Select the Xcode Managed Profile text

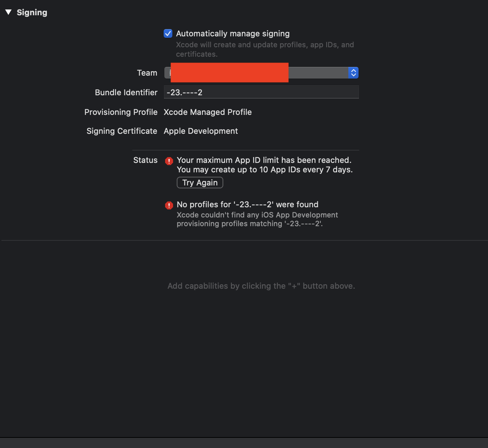(x=208, y=112)
